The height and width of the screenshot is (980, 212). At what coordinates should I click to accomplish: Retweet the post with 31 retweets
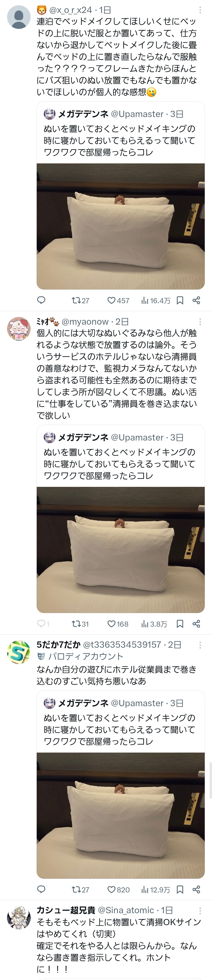(x=80, y=624)
